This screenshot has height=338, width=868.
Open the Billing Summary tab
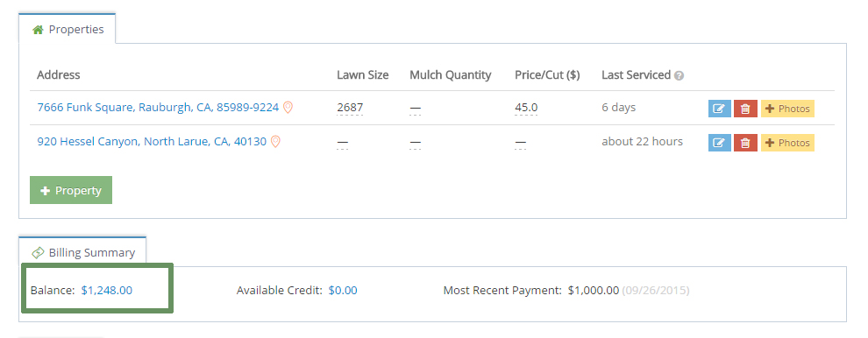tap(82, 252)
